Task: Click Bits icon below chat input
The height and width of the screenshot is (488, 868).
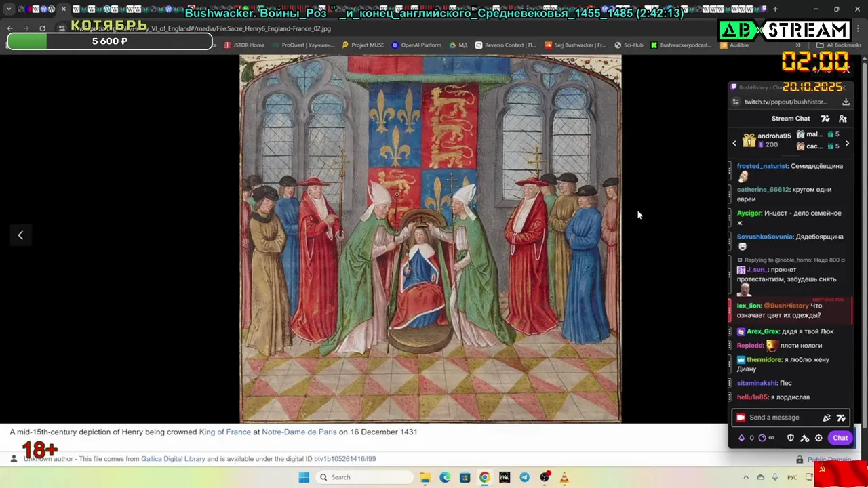Action: click(741, 438)
